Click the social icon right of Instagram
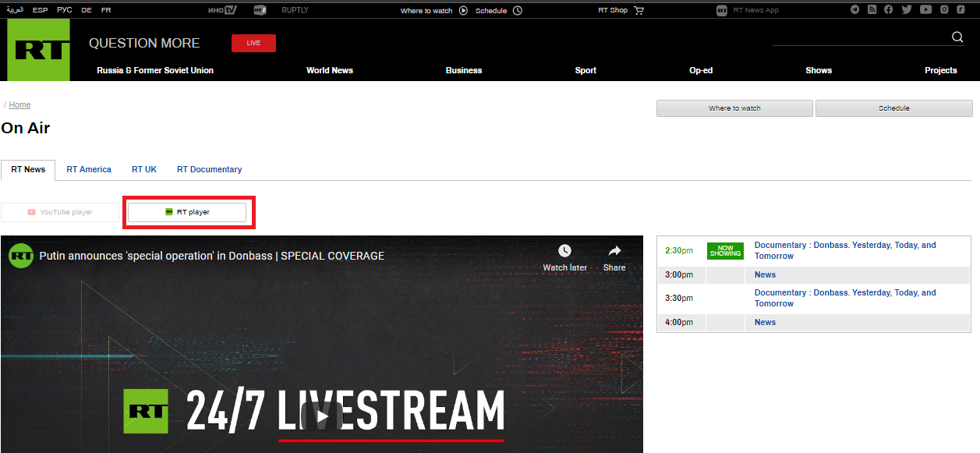Viewport: 980px width, 453px height. 961,10
